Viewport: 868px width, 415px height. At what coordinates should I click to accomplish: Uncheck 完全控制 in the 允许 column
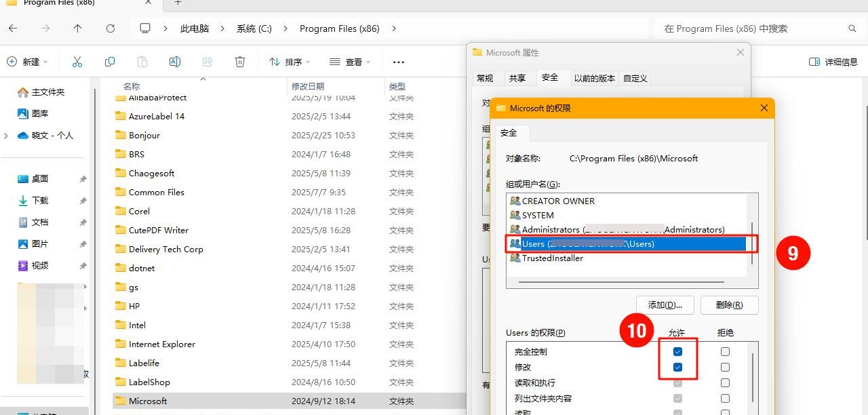point(677,351)
